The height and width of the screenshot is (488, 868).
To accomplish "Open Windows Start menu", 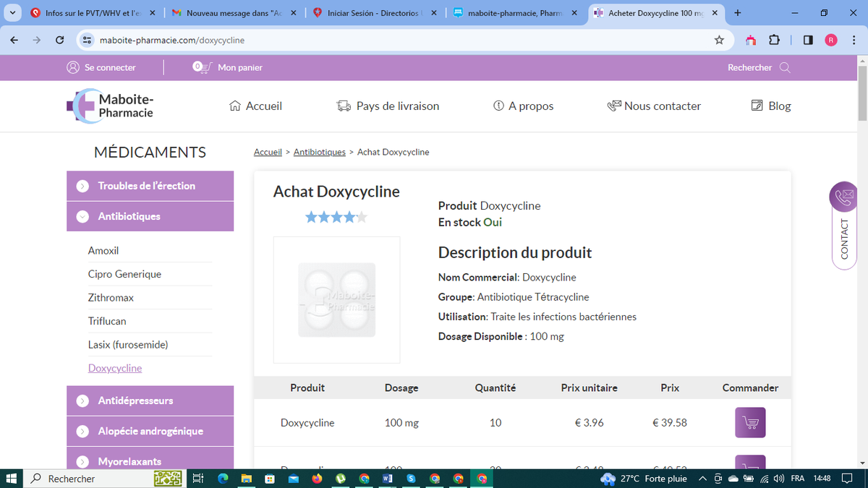I will pos(11,479).
